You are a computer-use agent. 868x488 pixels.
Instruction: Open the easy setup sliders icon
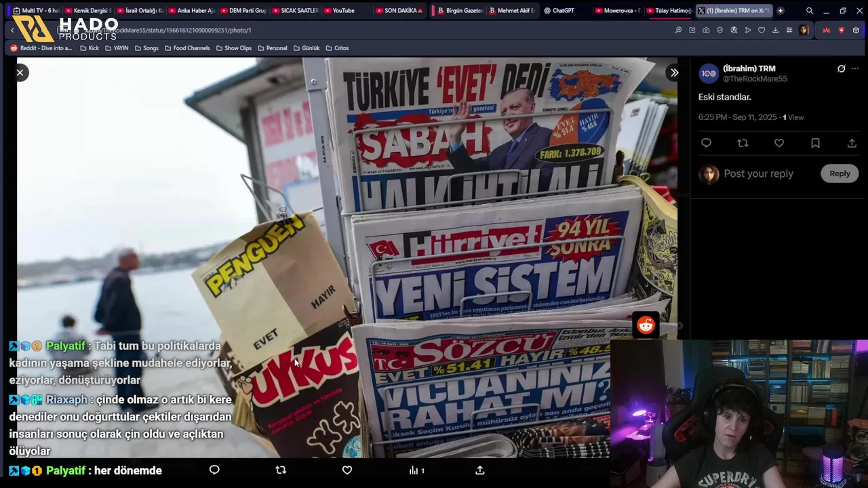click(789, 30)
